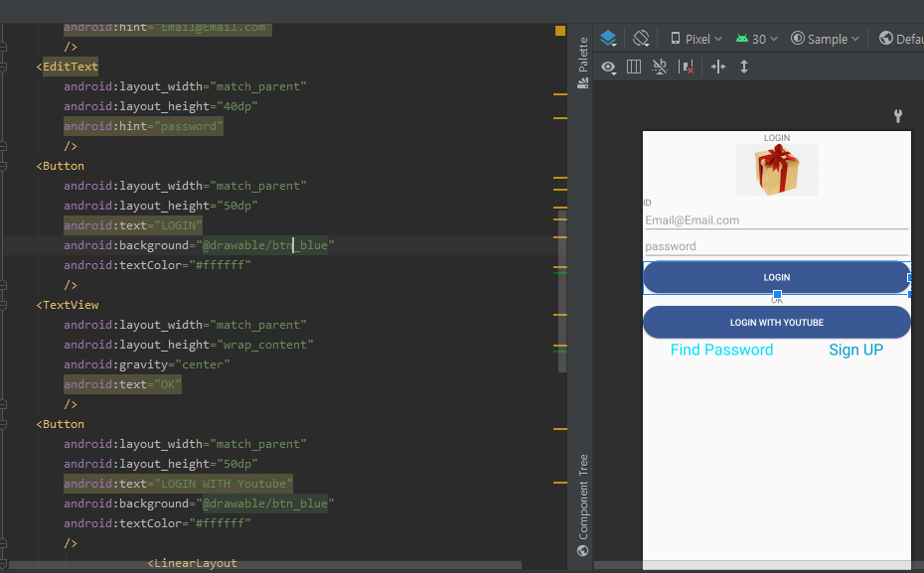Click the <EditText opening tag
This screenshot has width=924, height=573.
click(68, 67)
